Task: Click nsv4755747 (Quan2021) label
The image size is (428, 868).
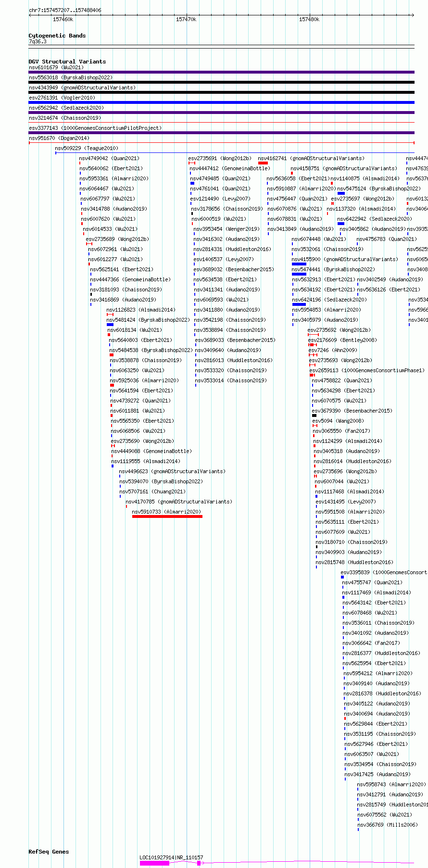Action: point(372,582)
